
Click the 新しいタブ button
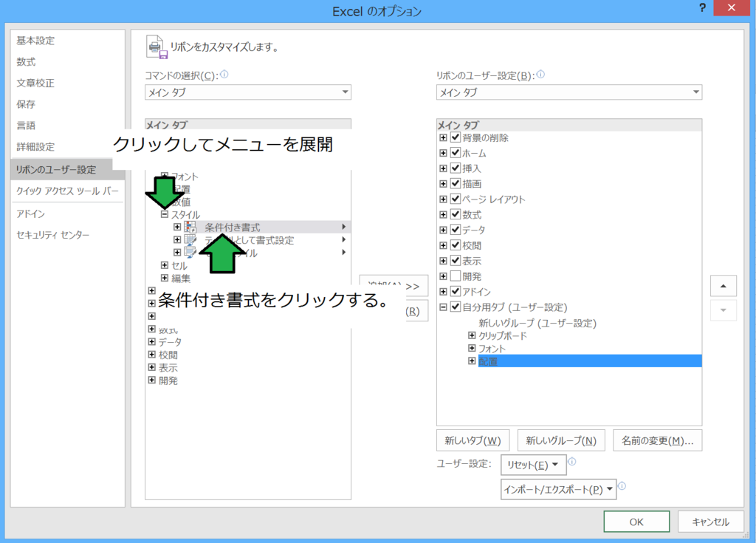pos(472,440)
